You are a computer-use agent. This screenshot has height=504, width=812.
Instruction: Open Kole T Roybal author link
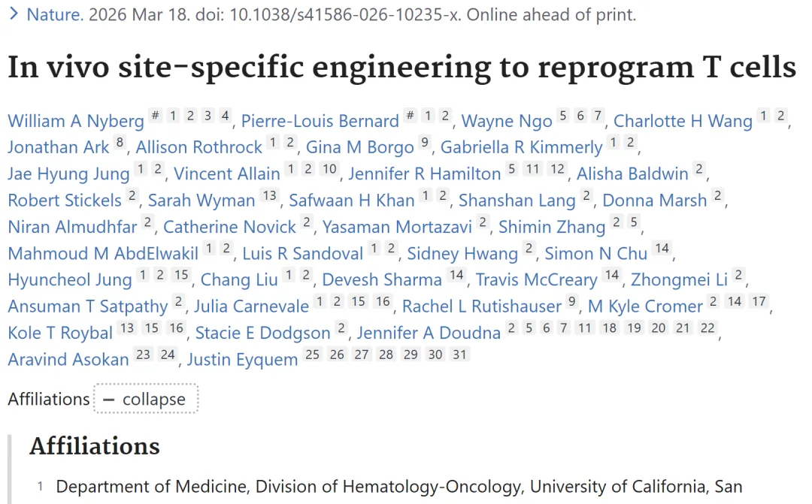point(60,333)
